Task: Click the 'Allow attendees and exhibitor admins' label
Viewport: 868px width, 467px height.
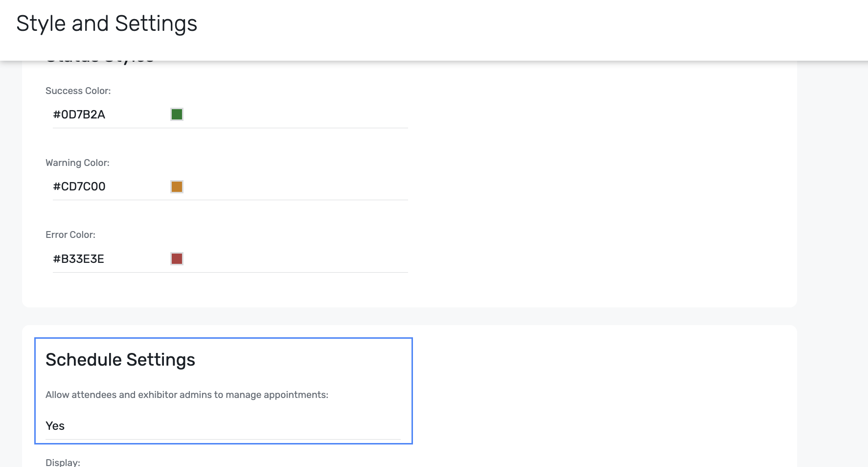Action: (187, 395)
